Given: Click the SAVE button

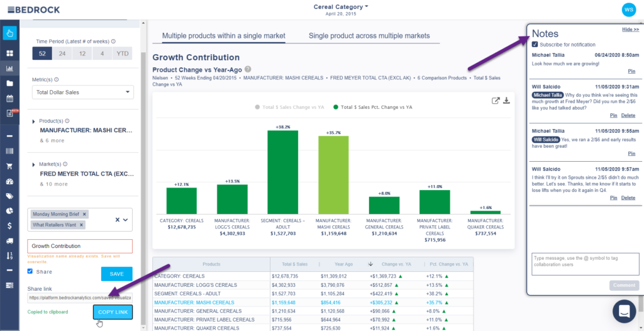Looking at the screenshot, I should point(116,274).
